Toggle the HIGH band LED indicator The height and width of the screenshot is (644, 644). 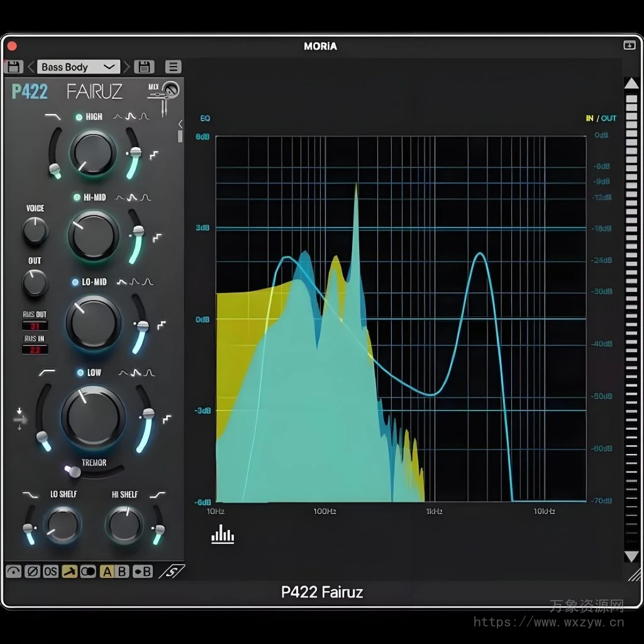[79, 116]
